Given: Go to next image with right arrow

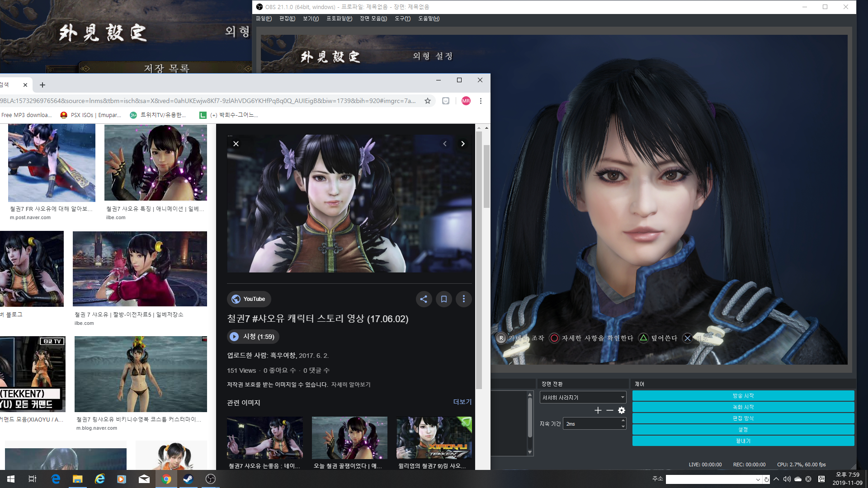Looking at the screenshot, I should point(462,144).
